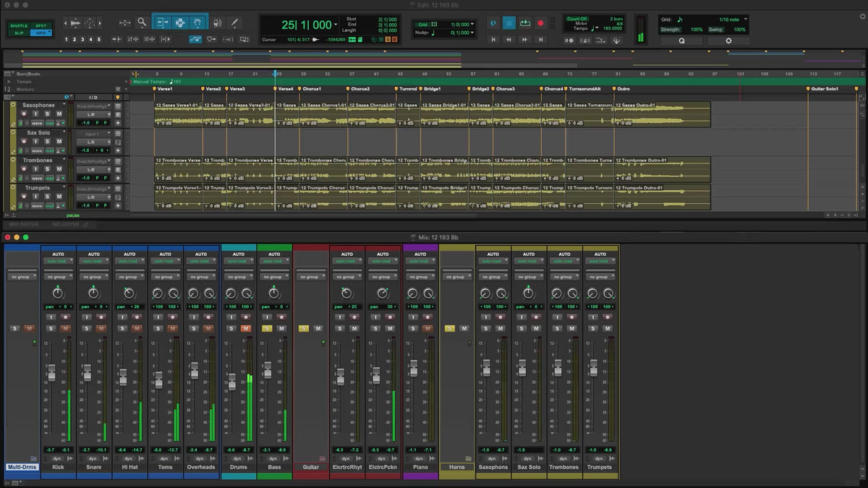Open the Melodyne tab

(x=66, y=225)
